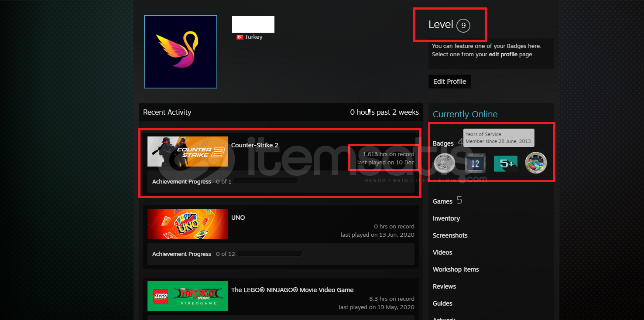This screenshot has width=644, height=320.
Task: Click the UNO achievement progress bar
Action: coord(269,254)
